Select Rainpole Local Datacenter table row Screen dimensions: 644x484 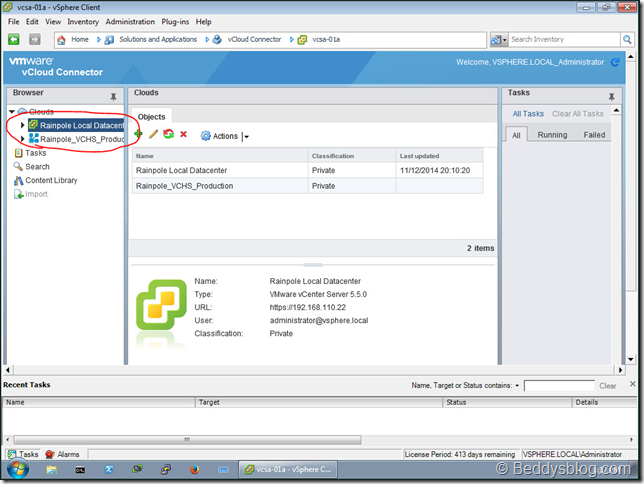(x=307, y=170)
